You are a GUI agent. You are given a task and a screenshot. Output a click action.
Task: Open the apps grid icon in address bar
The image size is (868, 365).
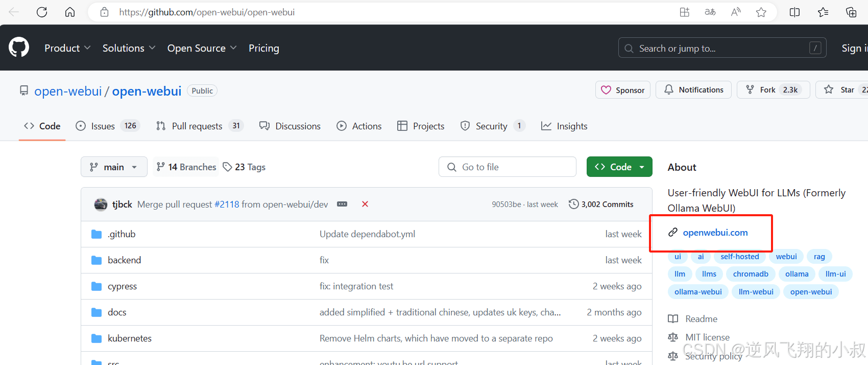(x=684, y=12)
